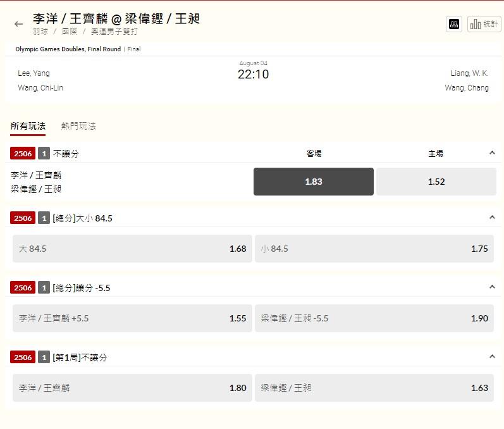Image resolution: width=504 pixels, height=429 pixels.
Task: Select the 所有玩法 tab
Action: [28, 126]
